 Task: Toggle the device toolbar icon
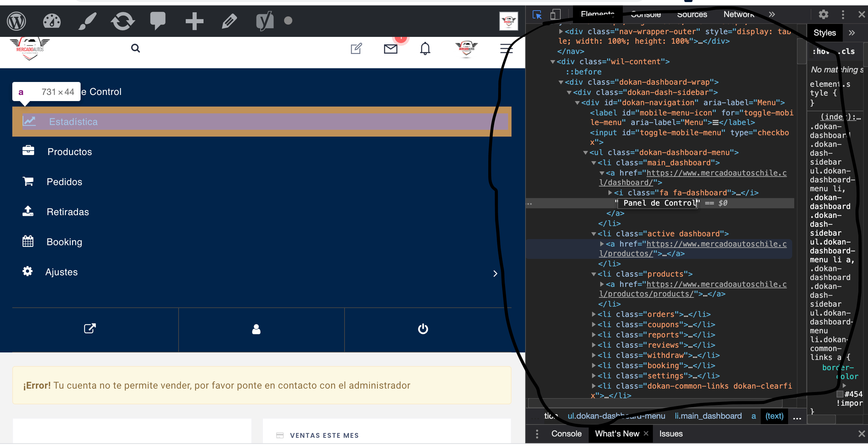555,15
